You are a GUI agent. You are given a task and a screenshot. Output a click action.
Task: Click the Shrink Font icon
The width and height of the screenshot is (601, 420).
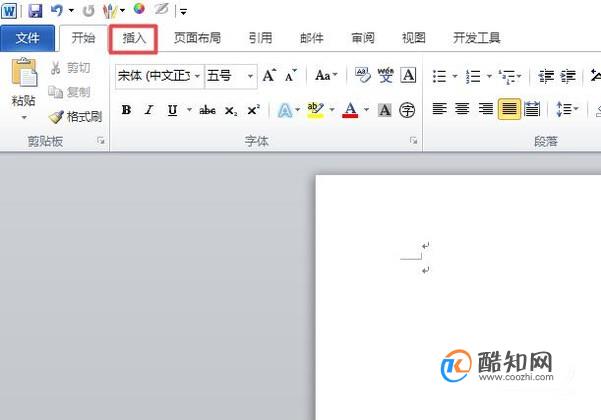tap(291, 75)
